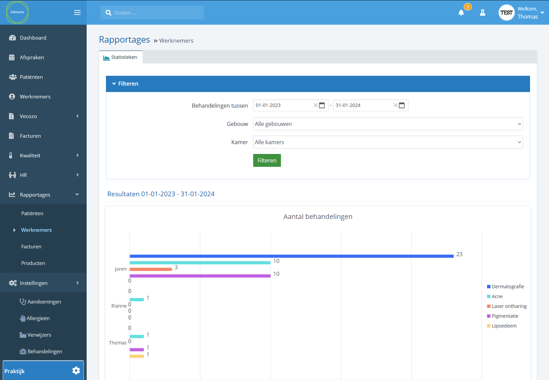Screen dimensions: 549x380
Task: Toggle Lipoedeem legend entry
Action: (x=502, y=326)
